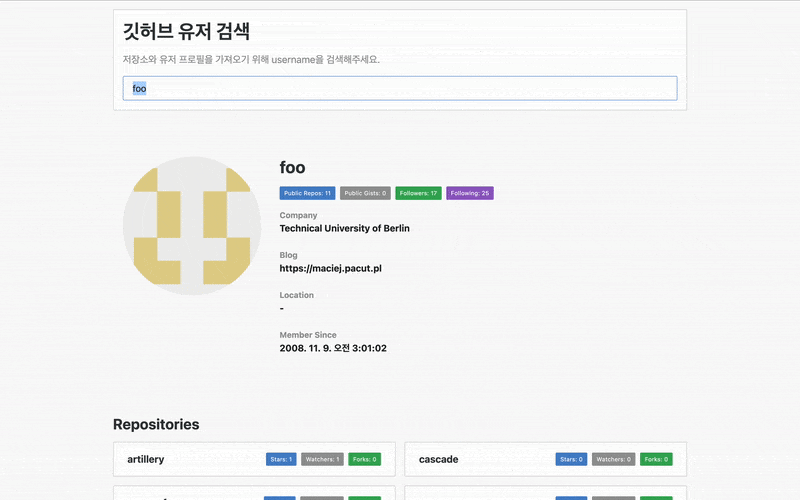Click the cascade Forks: 0 badge
Screen dimensions: 800x500
click(656, 459)
